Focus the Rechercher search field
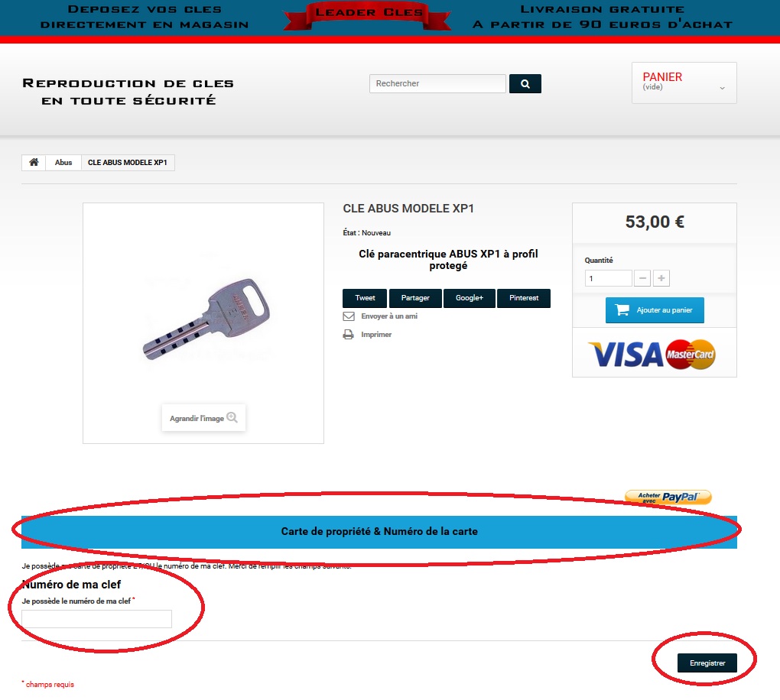Image resolution: width=780 pixels, height=700 pixels. [437, 83]
